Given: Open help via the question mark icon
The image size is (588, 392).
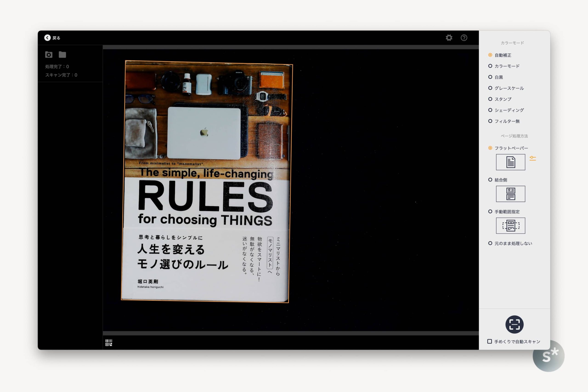Looking at the screenshot, I should [x=464, y=38].
